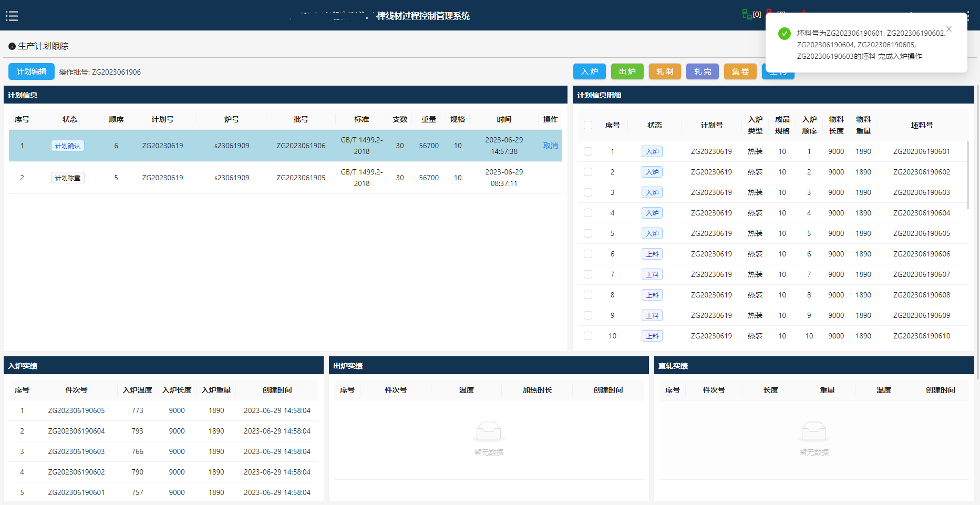Click time 2023-06-29 08:37:11 in plan row 2
Image resolution: width=980 pixels, height=505 pixels.
click(x=504, y=178)
